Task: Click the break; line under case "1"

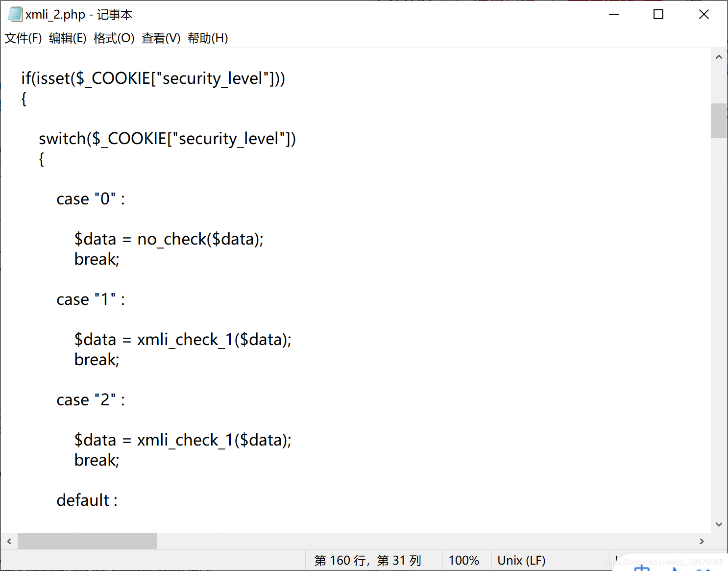Action: [x=97, y=359]
